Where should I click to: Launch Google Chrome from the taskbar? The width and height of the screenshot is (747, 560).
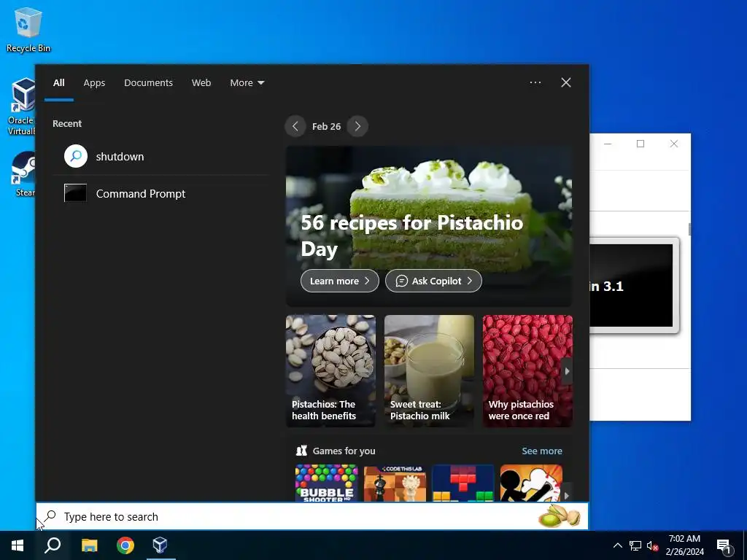tap(125, 545)
